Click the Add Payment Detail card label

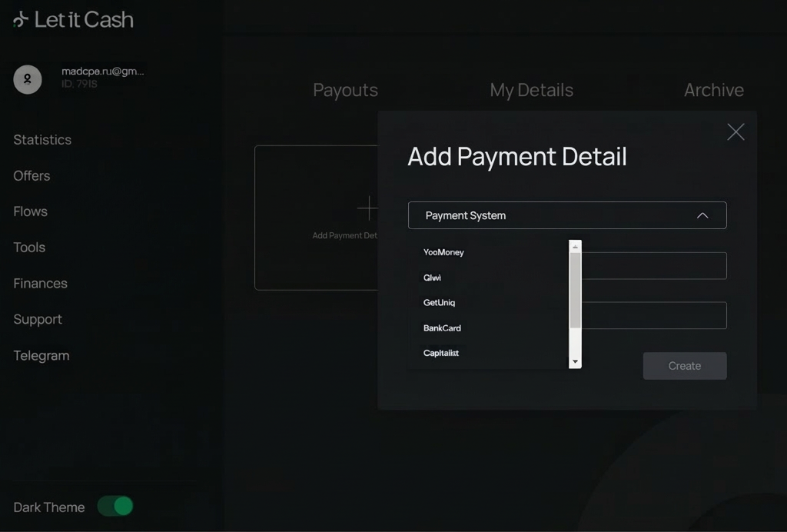coord(345,235)
